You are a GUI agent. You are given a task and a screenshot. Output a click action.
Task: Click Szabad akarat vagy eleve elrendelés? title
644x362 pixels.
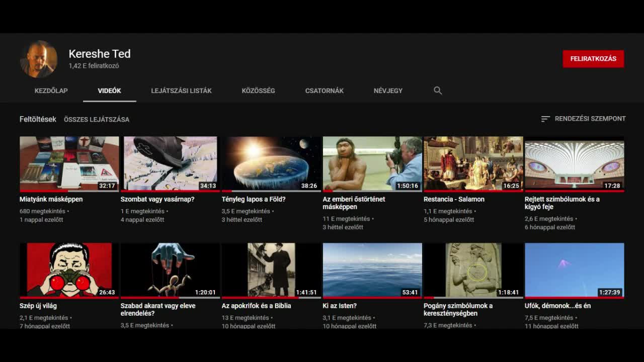pyautogui.click(x=158, y=310)
